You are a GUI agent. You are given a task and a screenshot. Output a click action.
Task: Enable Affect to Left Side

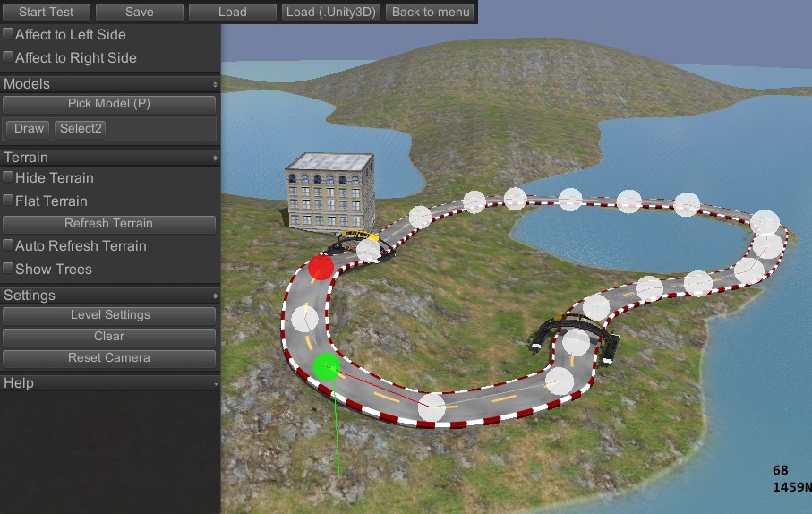coord(8,34)
